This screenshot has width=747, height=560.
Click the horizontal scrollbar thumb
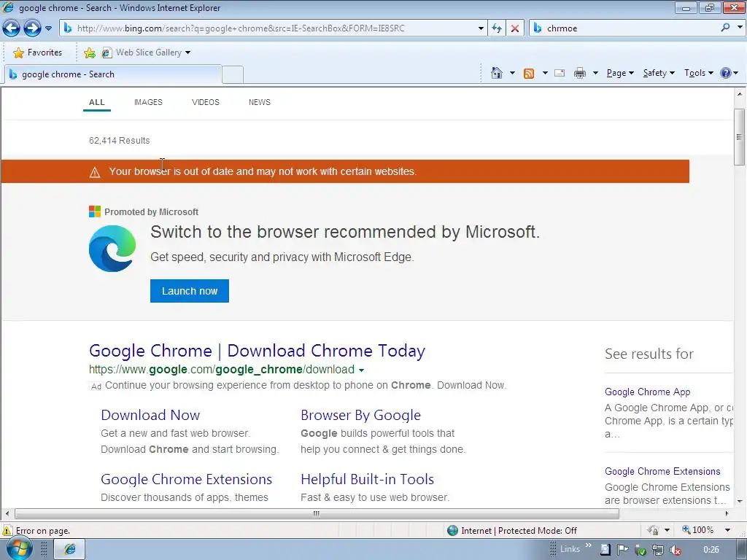[317, 514]
